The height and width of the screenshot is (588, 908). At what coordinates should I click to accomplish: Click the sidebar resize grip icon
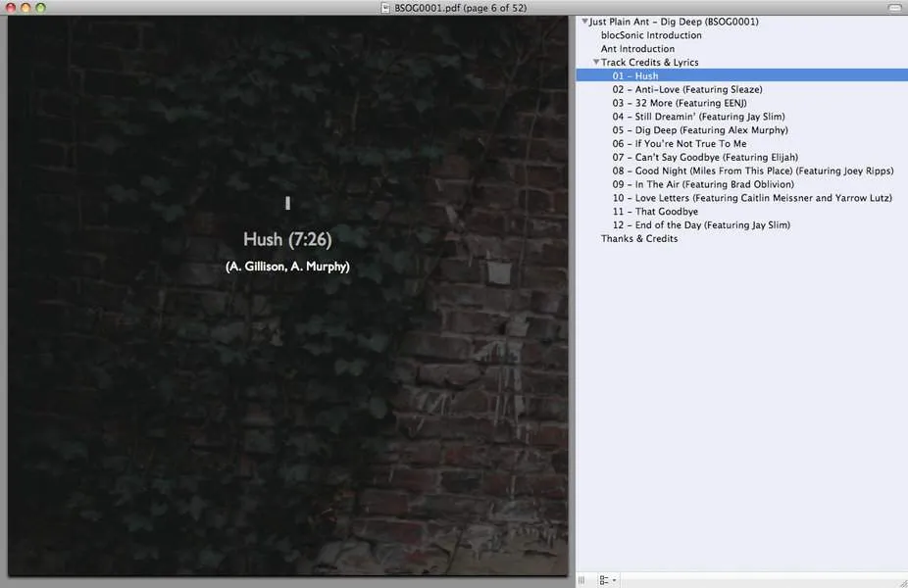pos(581,580)
